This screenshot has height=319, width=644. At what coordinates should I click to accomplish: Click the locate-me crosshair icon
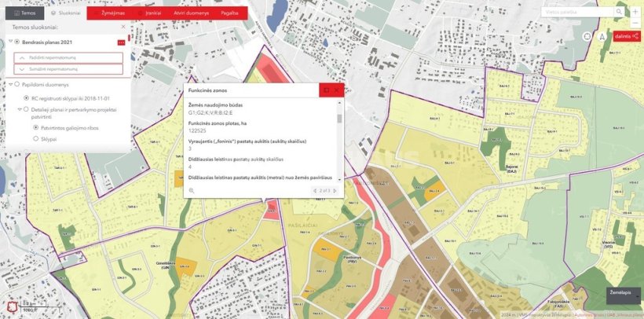587,36
